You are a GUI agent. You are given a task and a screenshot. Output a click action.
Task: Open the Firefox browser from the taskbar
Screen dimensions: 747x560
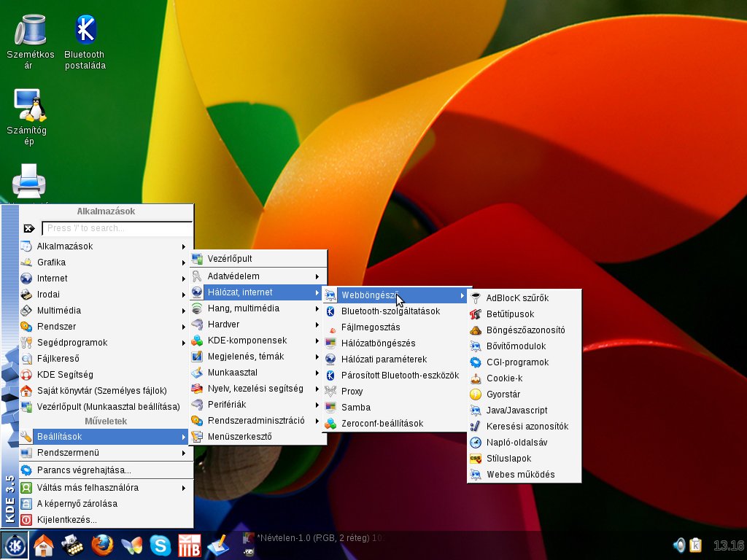(102, 545)
